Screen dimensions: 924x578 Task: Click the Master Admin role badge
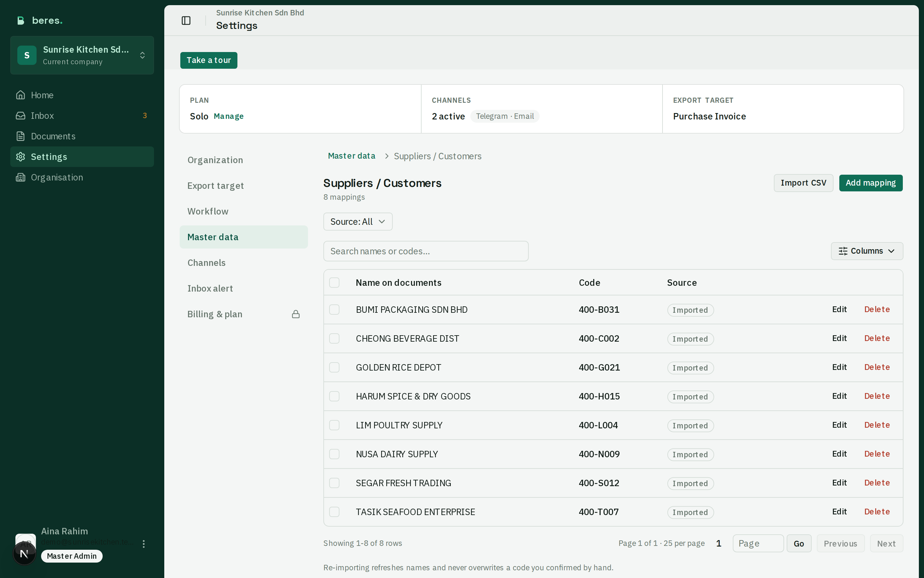click(72, 556)
